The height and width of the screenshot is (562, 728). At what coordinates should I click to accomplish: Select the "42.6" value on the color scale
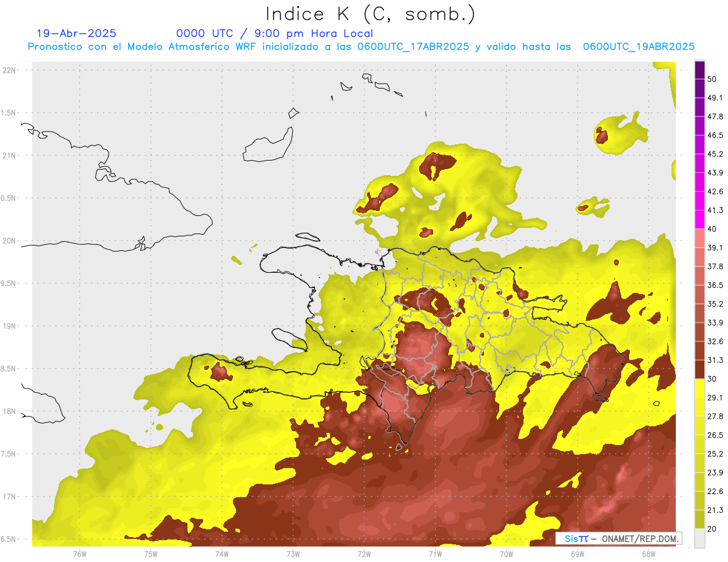[715, 192]
